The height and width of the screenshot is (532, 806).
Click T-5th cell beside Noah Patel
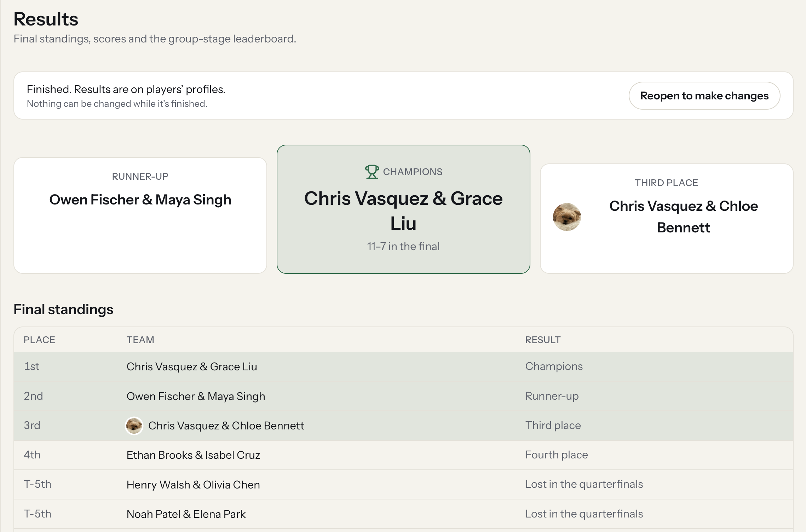click(x=38, y=514)
